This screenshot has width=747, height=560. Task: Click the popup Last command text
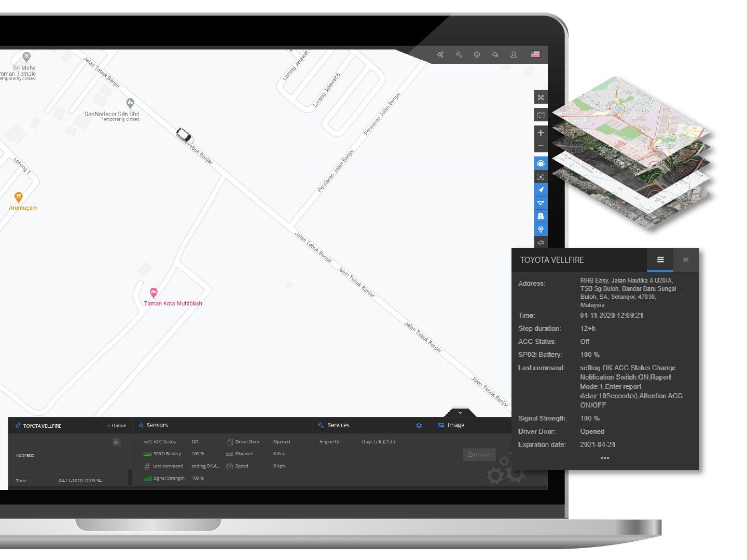point(631,386)
